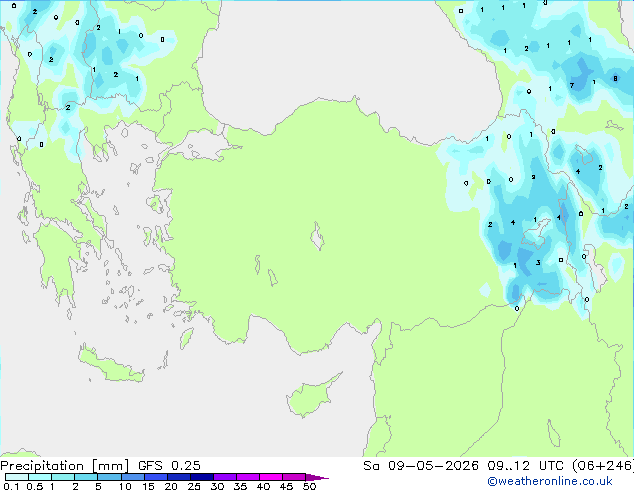Click the purple swatch between 30 and 35
Viewport: 634px width, 490px height.
[224, 477]
